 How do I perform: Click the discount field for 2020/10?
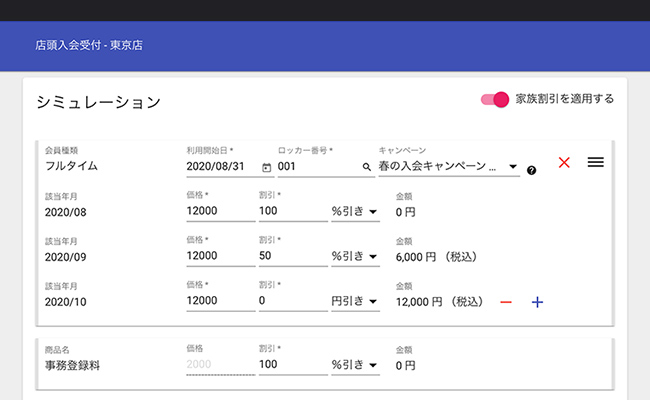coord(293,301)
